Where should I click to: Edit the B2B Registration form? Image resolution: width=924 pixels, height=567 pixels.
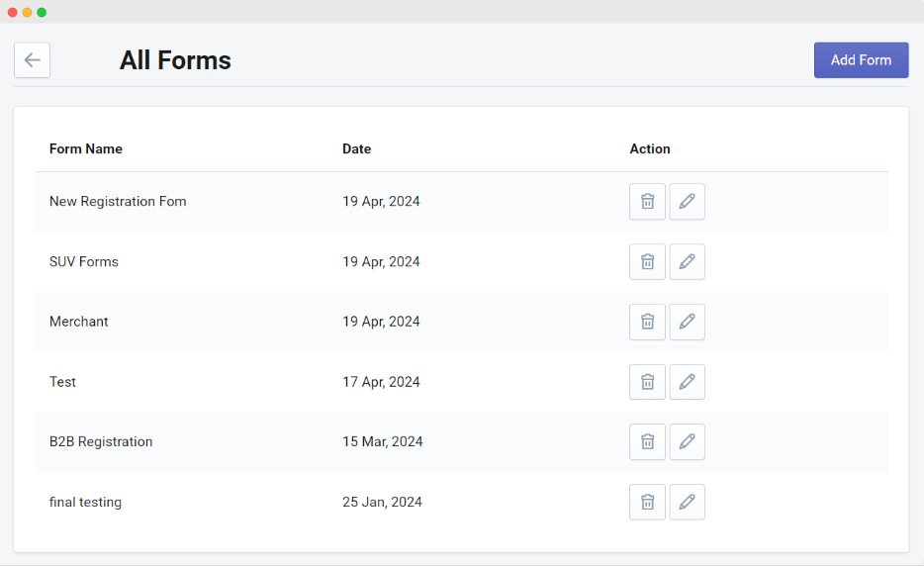tap(687, 442)
